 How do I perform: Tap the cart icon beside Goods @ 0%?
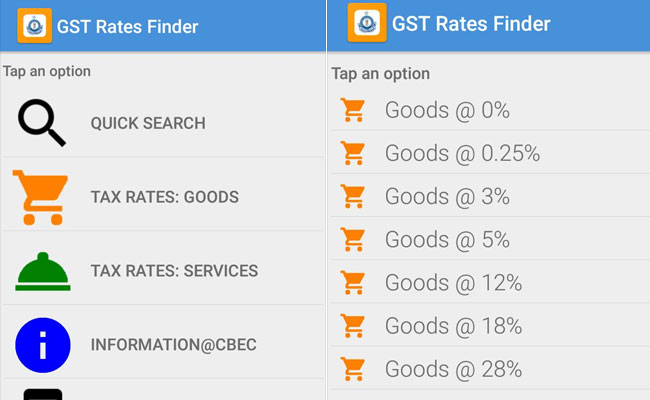pyautogui.click(x=352, y=110)
